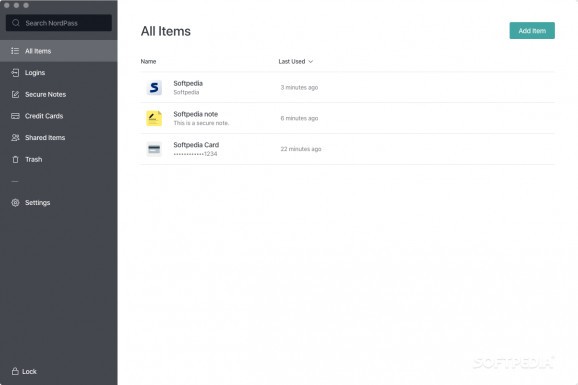Focus the Search NordPass field
Screen dimensions: 578x385
[59, 23]
